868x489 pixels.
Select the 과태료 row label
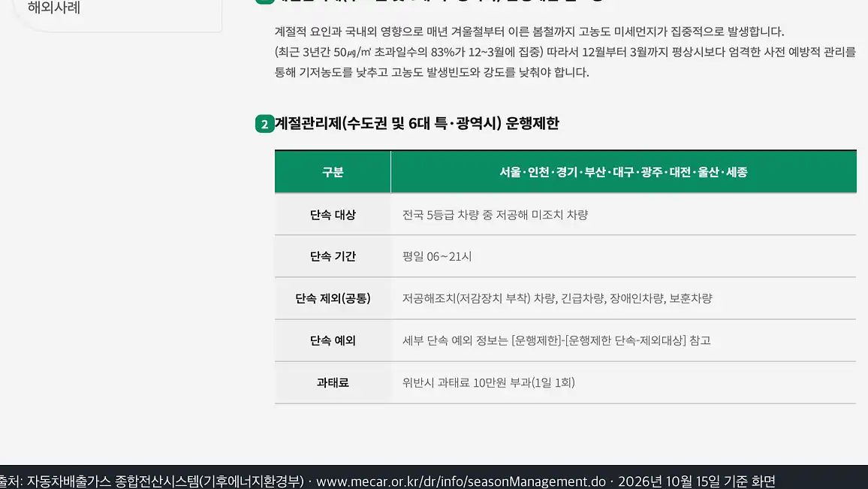[333, 382]
